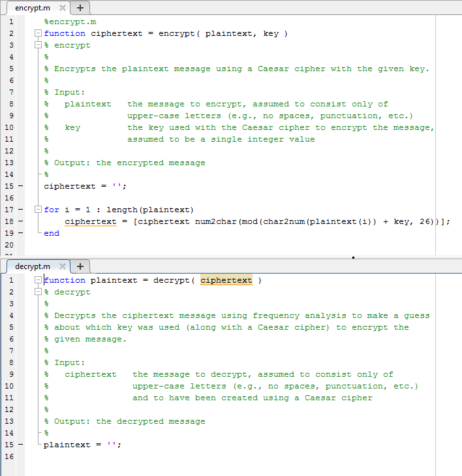This screenshot has width=462, height=476.
Task: Switch to the encrypt.m tab
Action: coord(33,8)
